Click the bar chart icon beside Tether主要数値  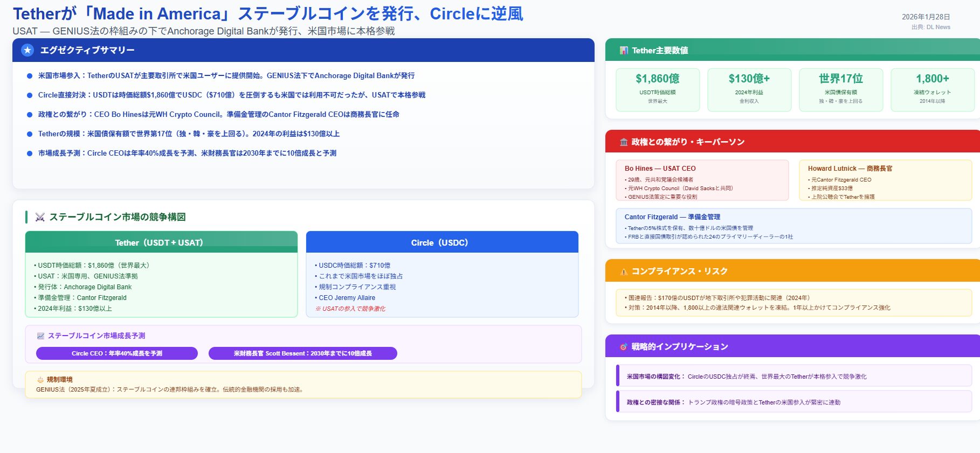tap(624, 51)
